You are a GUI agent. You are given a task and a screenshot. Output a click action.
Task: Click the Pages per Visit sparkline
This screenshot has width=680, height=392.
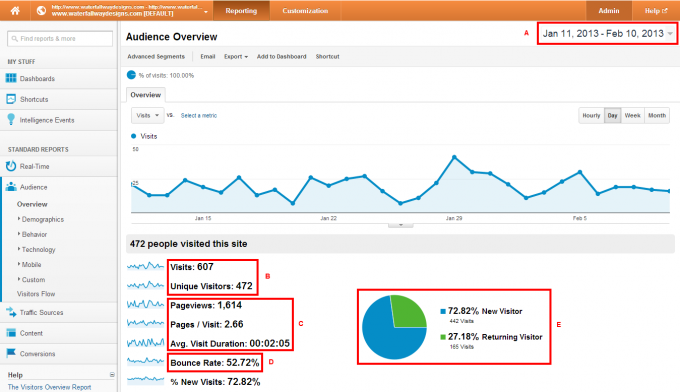145,323
